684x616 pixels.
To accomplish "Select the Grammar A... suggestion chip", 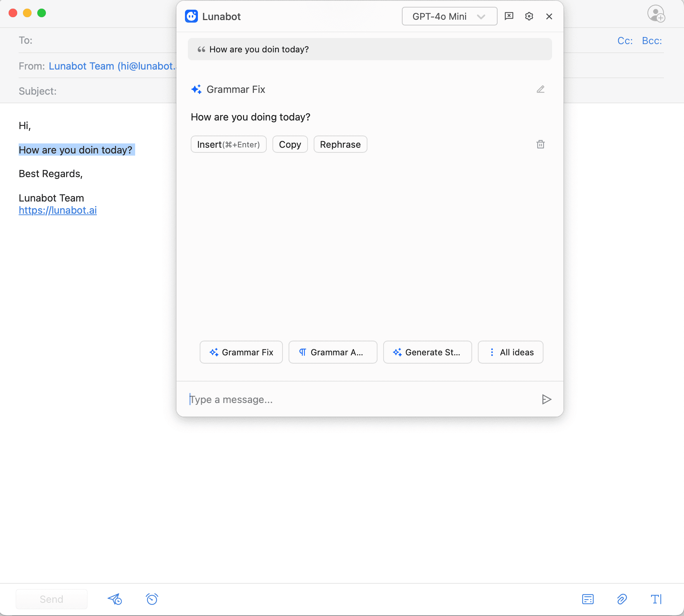I will (x=333, y=352).
